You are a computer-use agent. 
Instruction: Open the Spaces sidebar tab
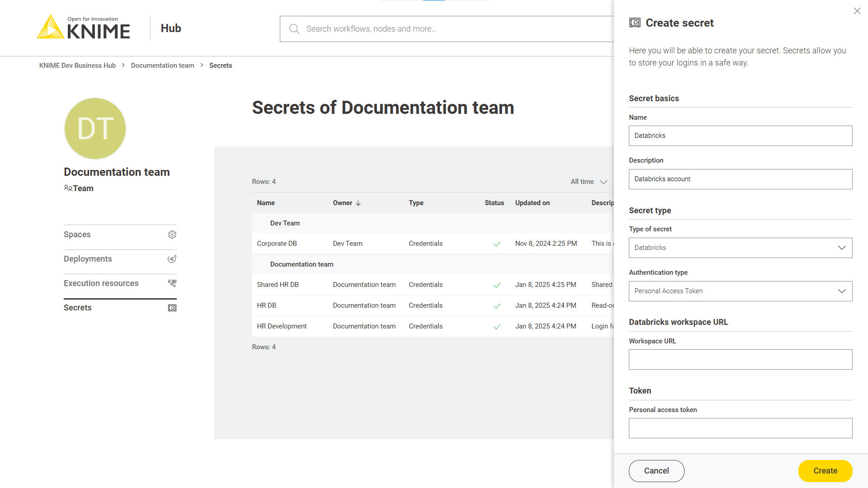pyautogui.click(x=77, y=235)
